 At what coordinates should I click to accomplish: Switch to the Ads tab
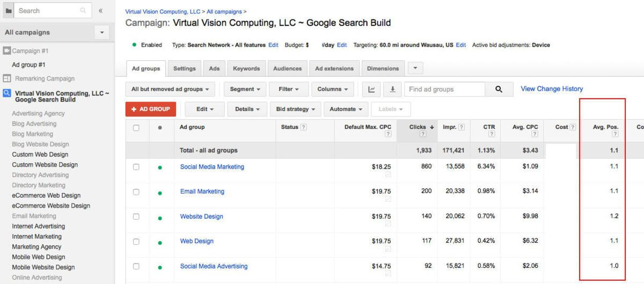click(214, 69)
